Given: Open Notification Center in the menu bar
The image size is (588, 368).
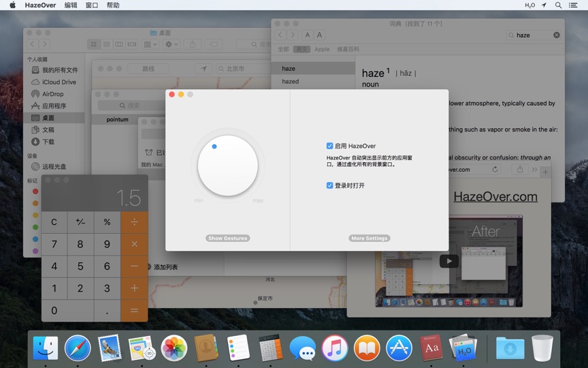Looking at the screenshot, I should click(x=573, y=5).
